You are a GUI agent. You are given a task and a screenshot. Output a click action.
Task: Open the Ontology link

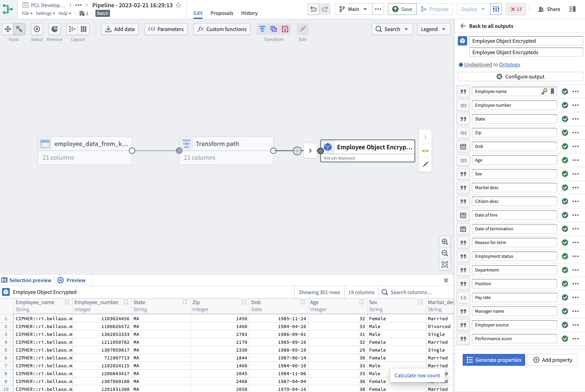coord(509,65)
